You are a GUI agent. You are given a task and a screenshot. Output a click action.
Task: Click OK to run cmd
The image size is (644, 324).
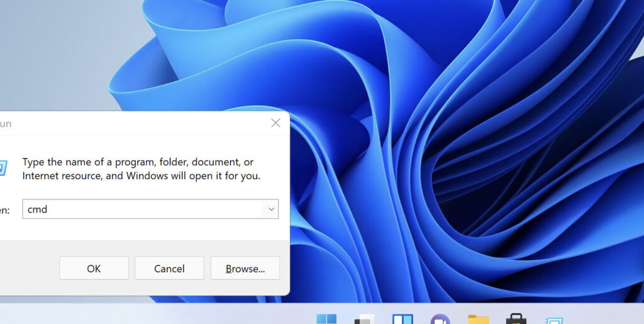94,269
